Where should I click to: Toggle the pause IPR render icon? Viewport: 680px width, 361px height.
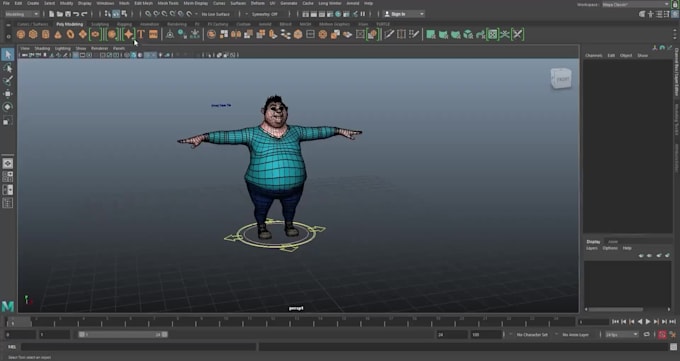coord(363,14)
